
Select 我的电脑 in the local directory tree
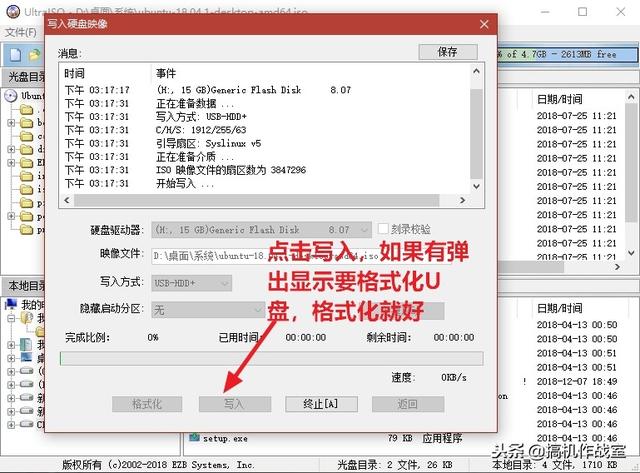pyautogui.click(x=32, y=304)
